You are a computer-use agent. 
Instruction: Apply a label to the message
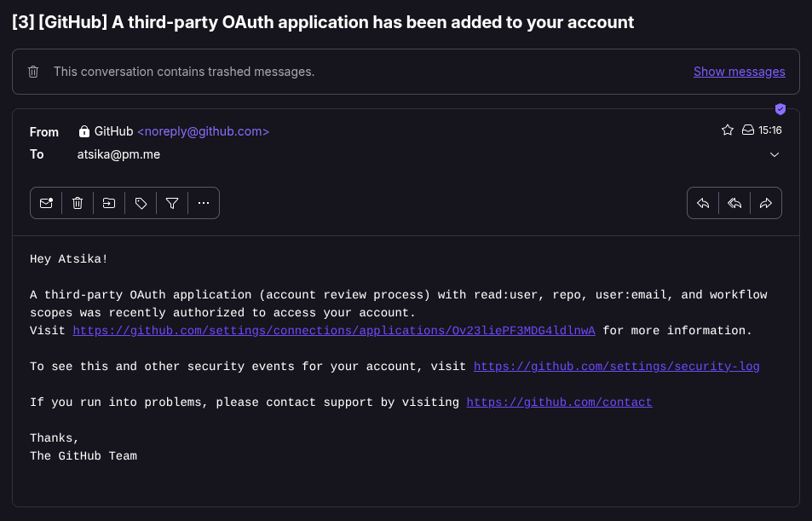coord(141,203)
